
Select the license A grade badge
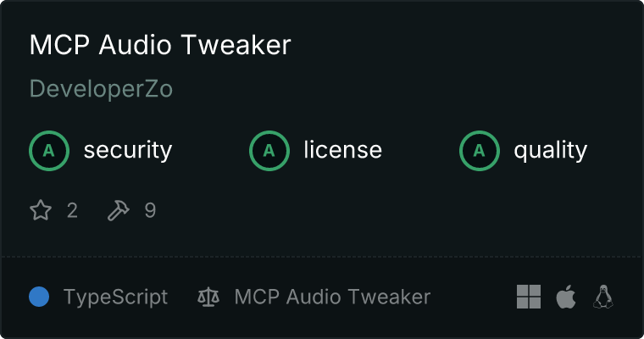[x=269, y=151]
